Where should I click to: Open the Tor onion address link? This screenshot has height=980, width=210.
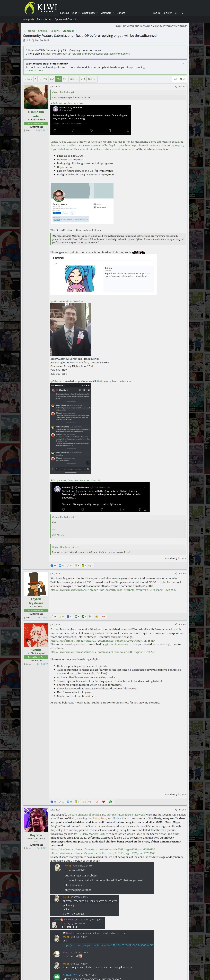(x=87, y=54)
